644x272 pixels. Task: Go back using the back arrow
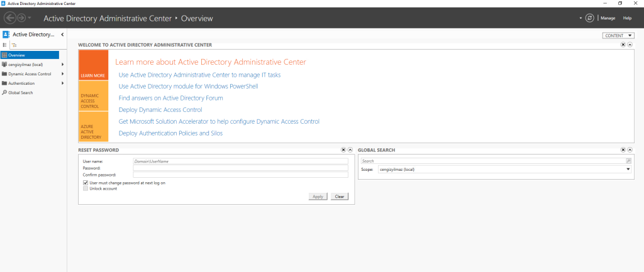(x=11, y=18)
